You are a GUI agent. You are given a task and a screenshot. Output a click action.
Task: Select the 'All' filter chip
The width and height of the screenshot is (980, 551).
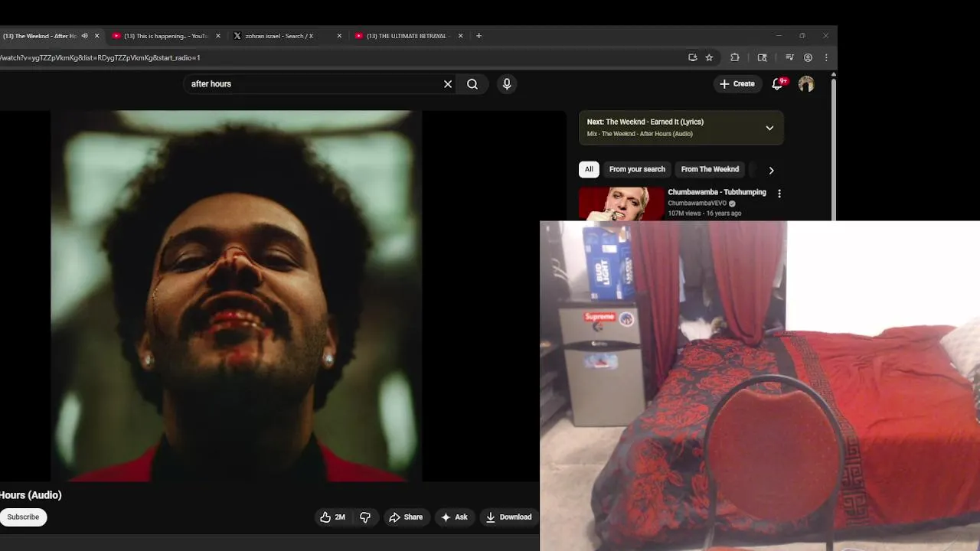click(x=589, y=169)
